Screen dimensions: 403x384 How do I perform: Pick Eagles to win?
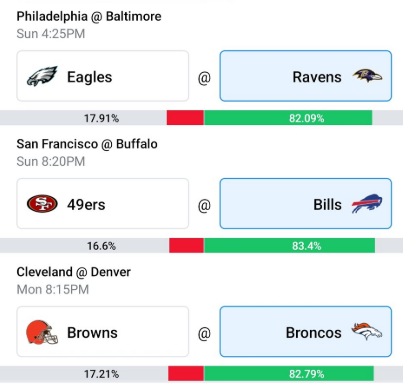(103, 76)
